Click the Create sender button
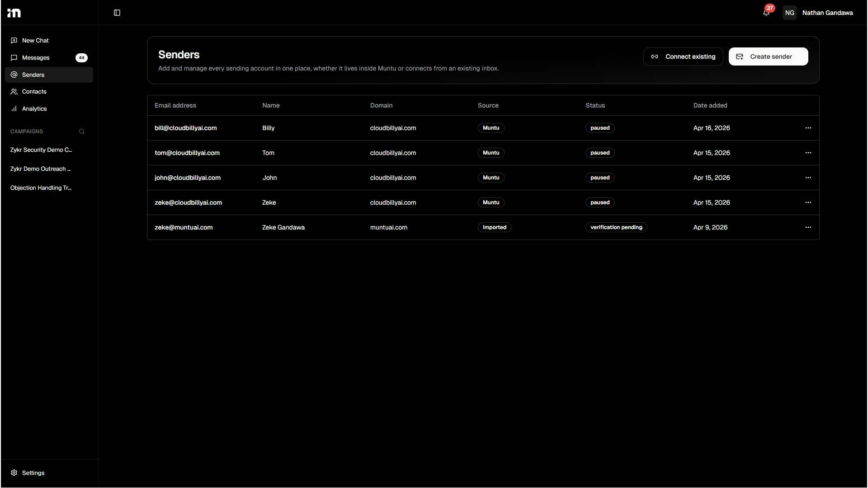Viewport: 868px width, 488px height. 768,57
